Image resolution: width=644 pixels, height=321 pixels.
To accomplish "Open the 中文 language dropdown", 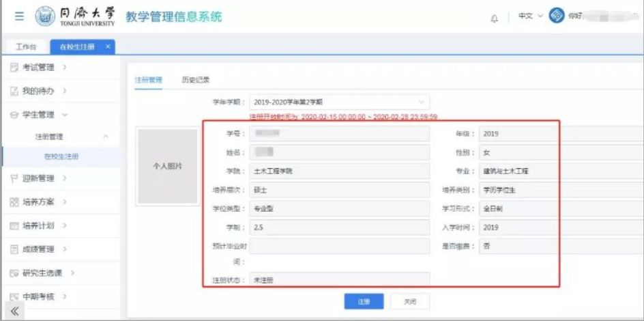I will point(530,16).
